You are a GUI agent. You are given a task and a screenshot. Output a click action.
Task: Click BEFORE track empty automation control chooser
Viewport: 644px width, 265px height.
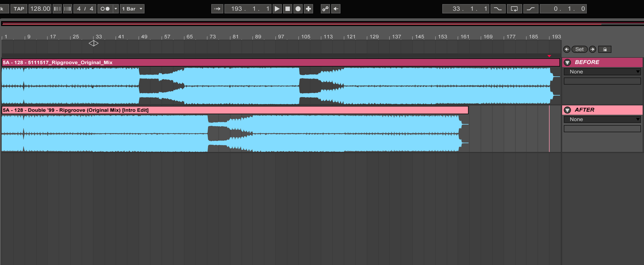[x=602, y=81]
